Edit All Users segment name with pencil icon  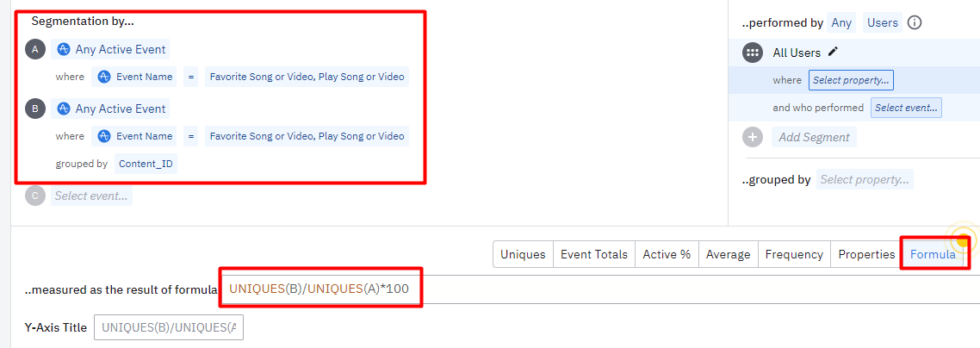[x=832, y=53]
